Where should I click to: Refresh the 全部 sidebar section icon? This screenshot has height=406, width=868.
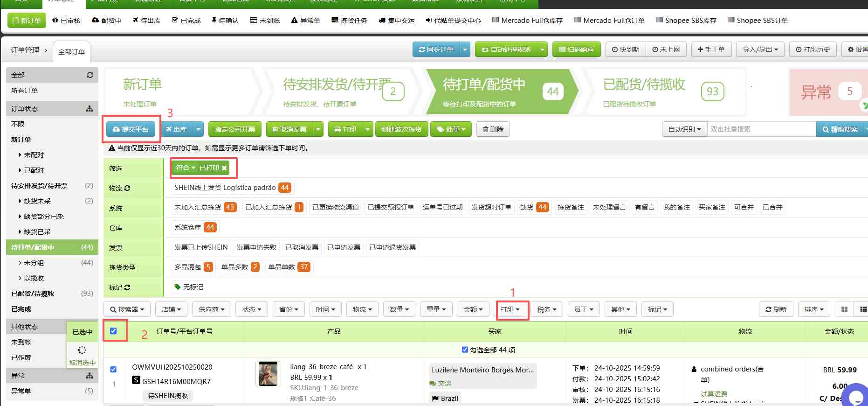(x=90, y=75)
